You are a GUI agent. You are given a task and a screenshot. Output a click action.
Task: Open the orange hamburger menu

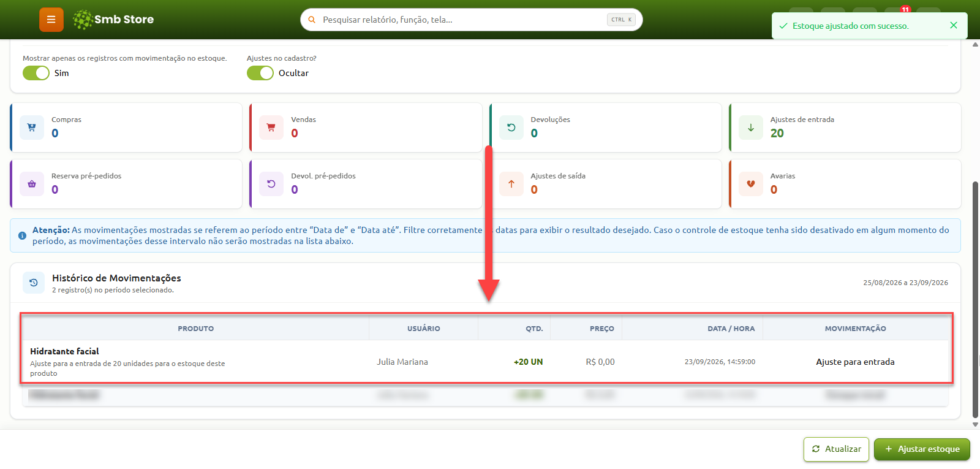pos(51,20)
